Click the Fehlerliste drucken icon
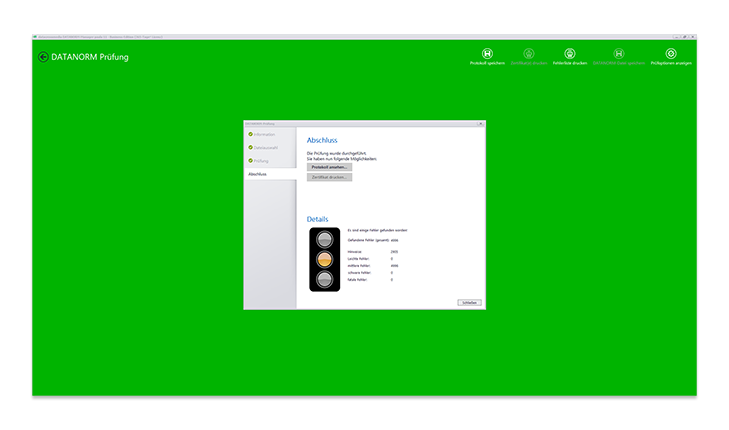The image size is (729, 430). point(570,53)
